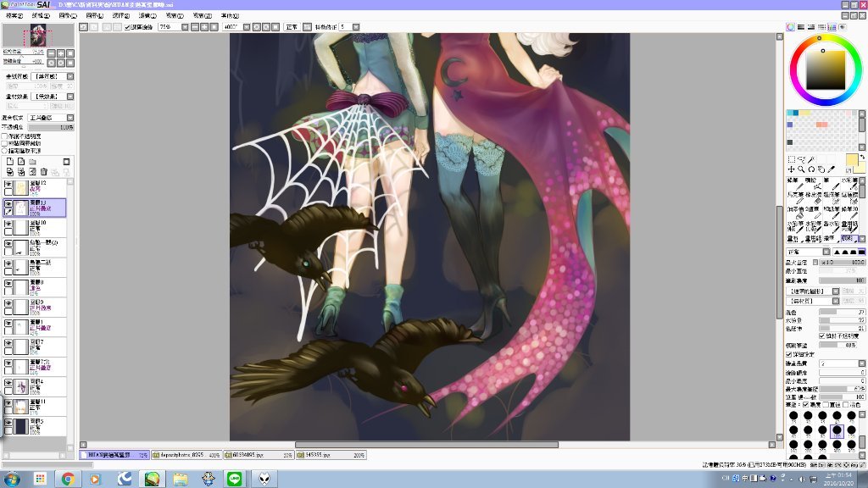Enable preserve opacity checkbox for layer
This screenshot has width=868, height=488.
pyautogui.click(x=4, y=136)
